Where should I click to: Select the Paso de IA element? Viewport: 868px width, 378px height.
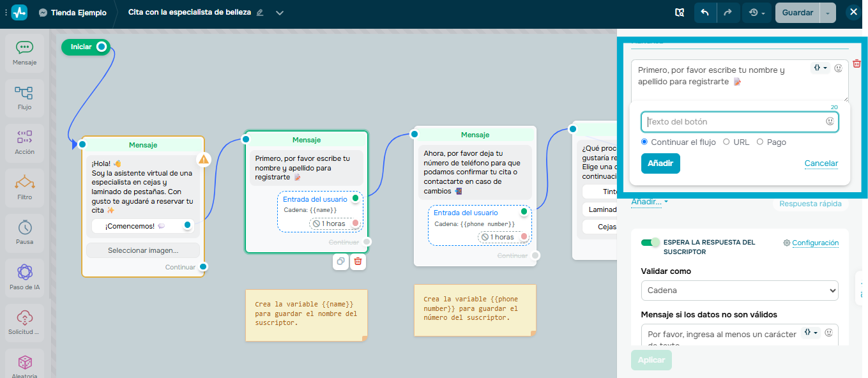pyautogui.click(x=25, y=278)
